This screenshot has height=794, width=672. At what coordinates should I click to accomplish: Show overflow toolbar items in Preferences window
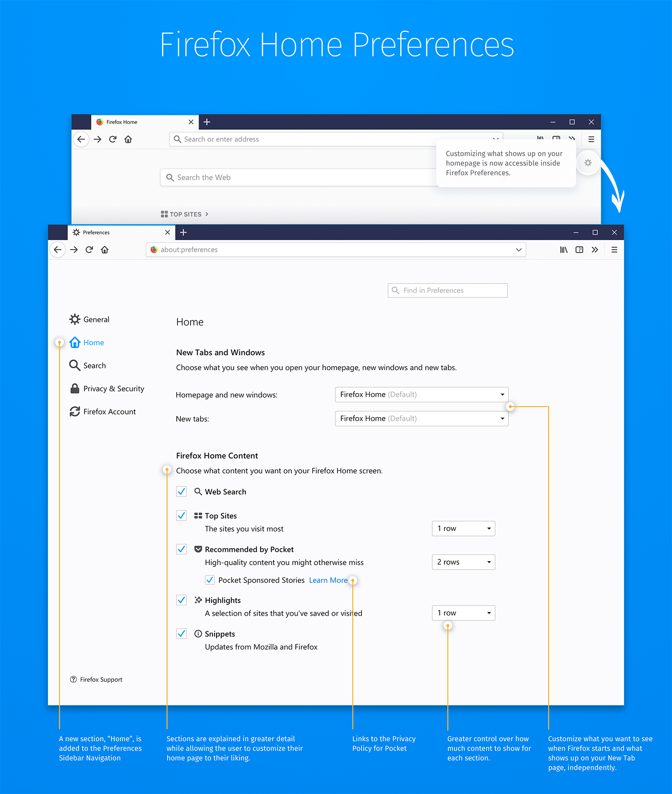(595, 250)
